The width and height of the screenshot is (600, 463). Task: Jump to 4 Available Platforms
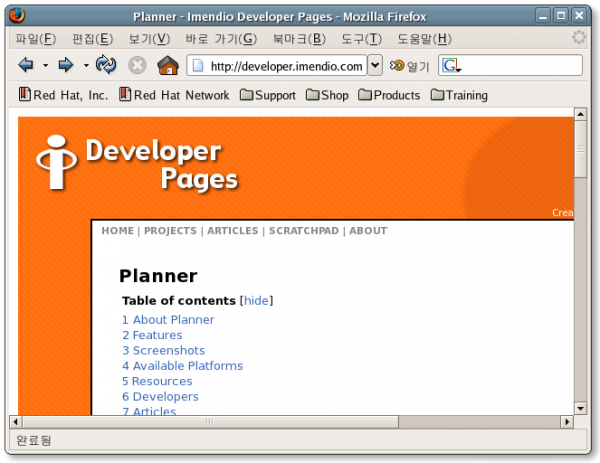click(183, 366)
